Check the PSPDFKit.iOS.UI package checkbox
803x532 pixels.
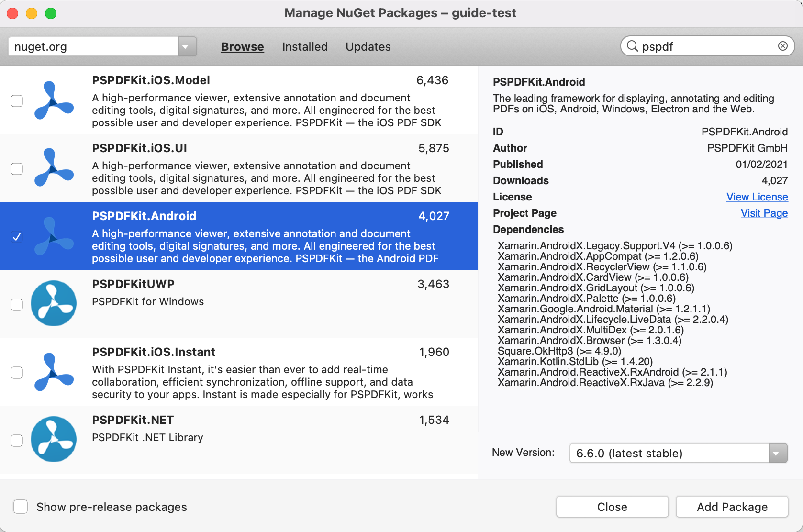click(17, 169)
